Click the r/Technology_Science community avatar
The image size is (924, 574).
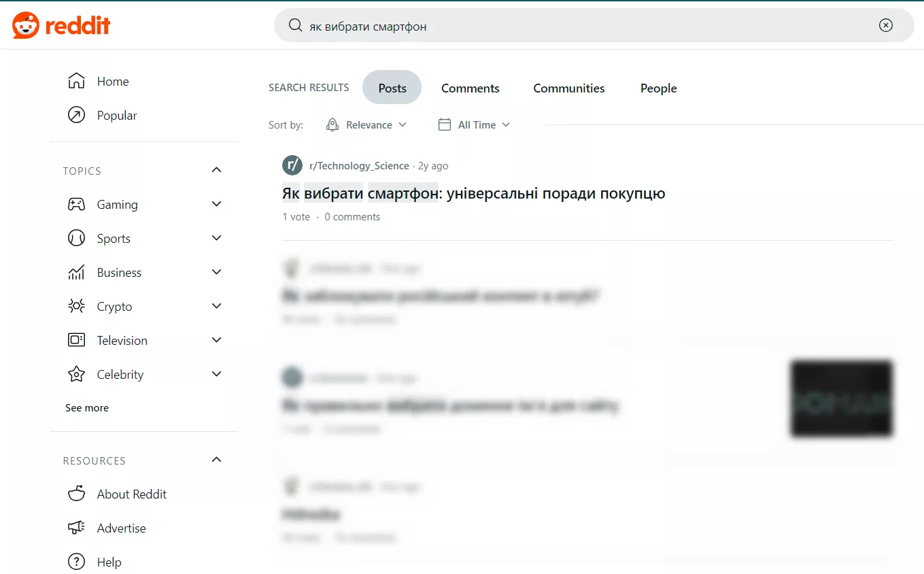[x=292, y=165]
